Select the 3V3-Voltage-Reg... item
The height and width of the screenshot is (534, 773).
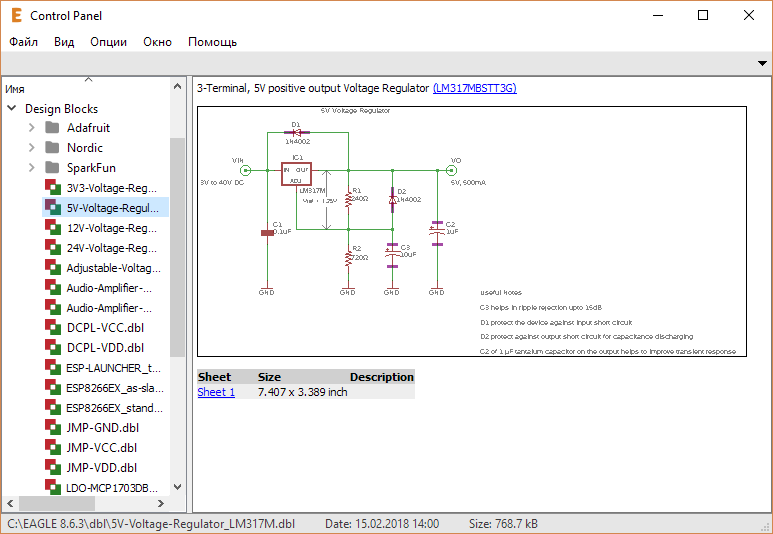112,188
